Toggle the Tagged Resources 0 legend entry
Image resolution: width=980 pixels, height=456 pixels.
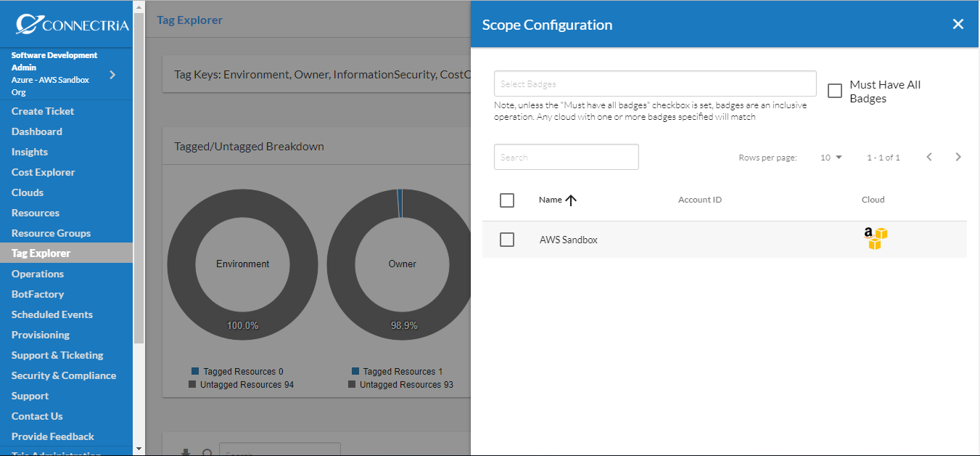point(237,371)
